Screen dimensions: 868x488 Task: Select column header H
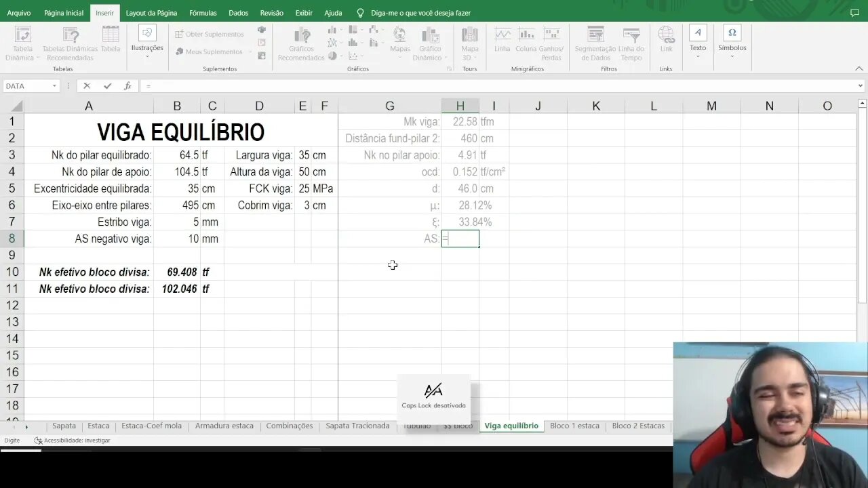click(x=460, y=106)
